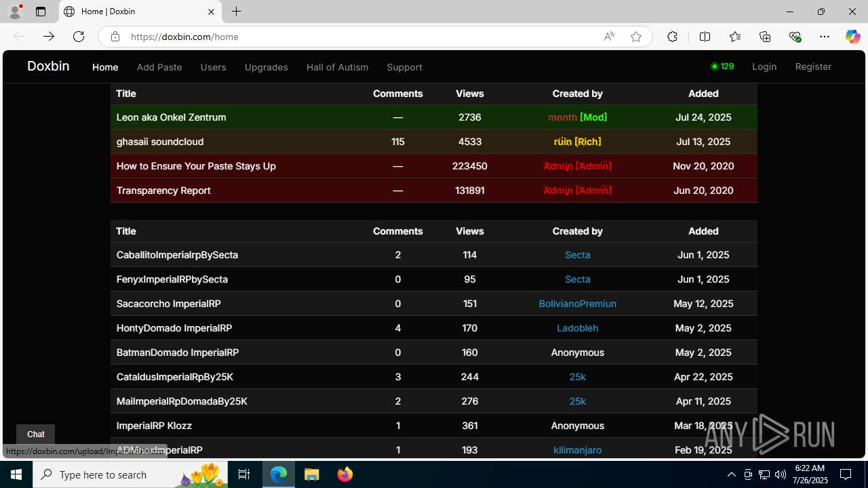Viewport: 868px width, 488px height.
Task: Click the Comments header in pinned table
Action: [x=398, y=94]
